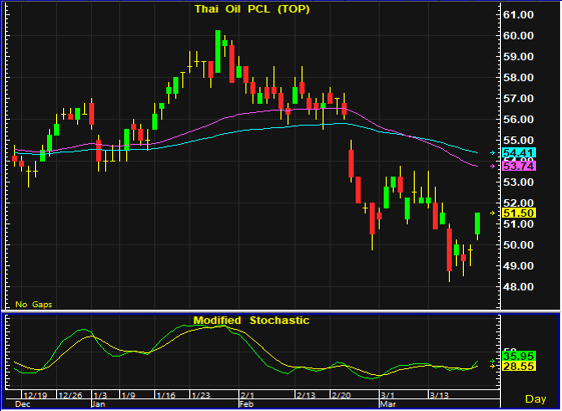Select the magenta 53.74 moving average value tag

pos(519,166)
